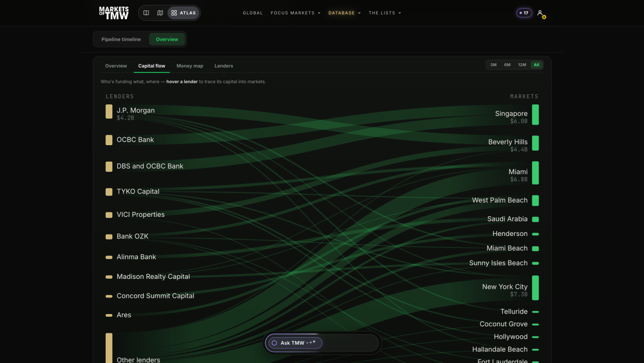The height and width of the screenshot is (363, 644).
Task: Set time range to 6M
Action: click(x=507, y=65)
